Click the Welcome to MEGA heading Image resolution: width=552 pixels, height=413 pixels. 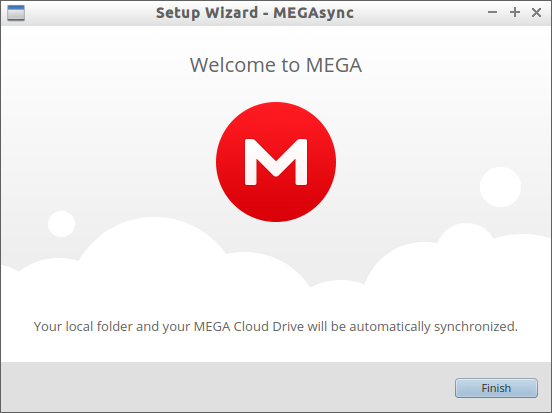[x=276, y=65]
